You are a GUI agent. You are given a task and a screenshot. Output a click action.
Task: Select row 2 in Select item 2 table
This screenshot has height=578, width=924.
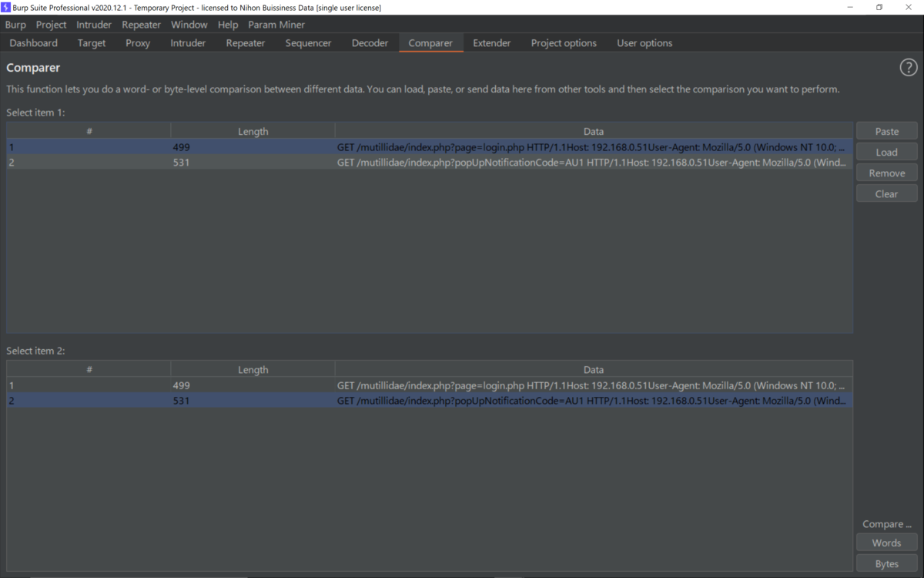pyautogui.click(x=430, y=401)
